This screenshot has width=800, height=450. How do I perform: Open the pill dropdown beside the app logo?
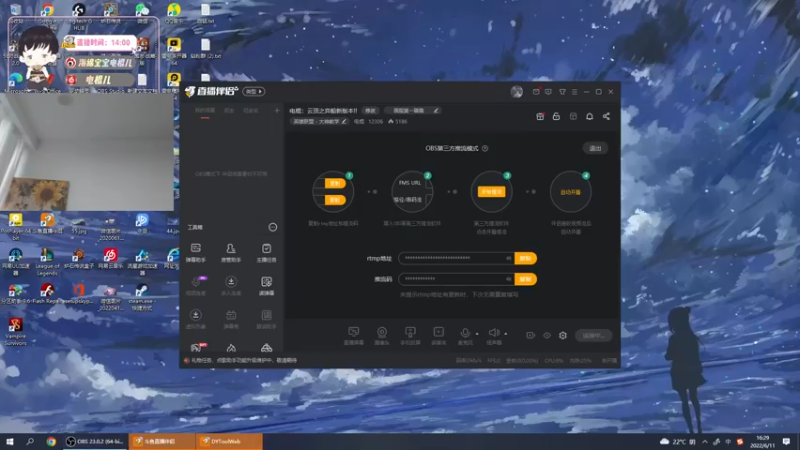254,92
